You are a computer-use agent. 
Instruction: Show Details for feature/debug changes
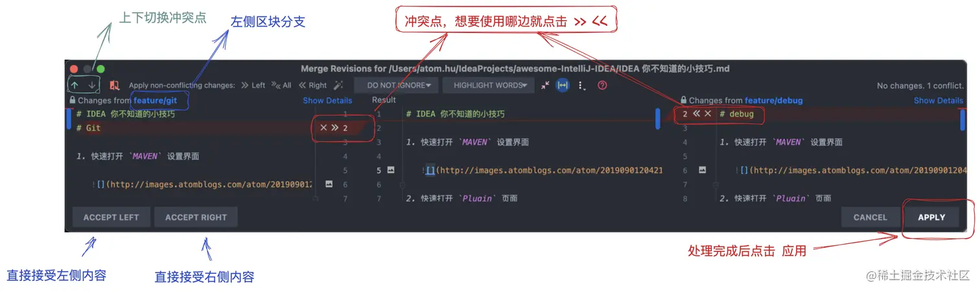click(939, 101)
